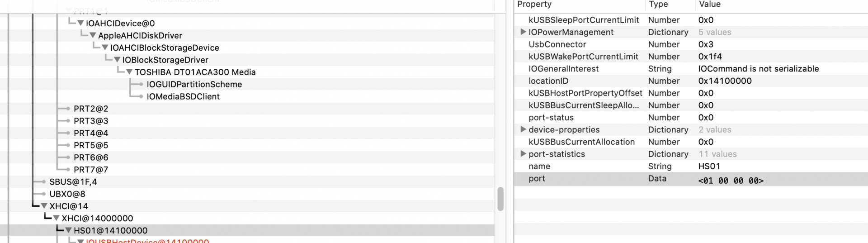Collapse IOAHCIBlockStorageDevice node triangle

(x=105, y=48)
